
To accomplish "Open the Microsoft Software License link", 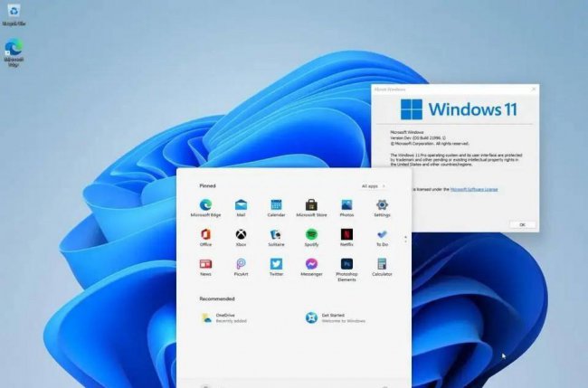I will pos(474,189).
